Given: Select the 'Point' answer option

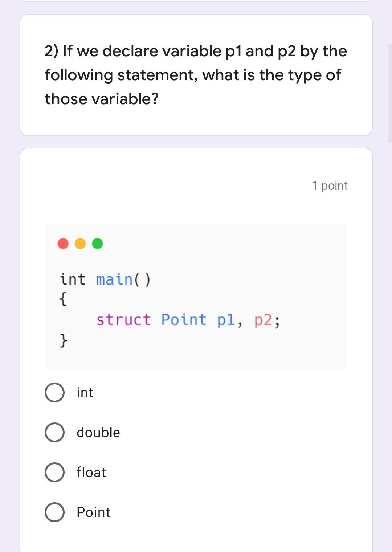Looking at the screenshot, I should (55, 512).
